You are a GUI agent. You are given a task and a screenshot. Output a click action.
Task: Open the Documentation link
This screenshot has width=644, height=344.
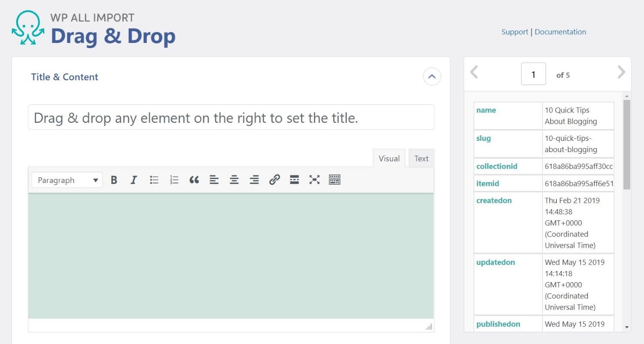(560, 31)
